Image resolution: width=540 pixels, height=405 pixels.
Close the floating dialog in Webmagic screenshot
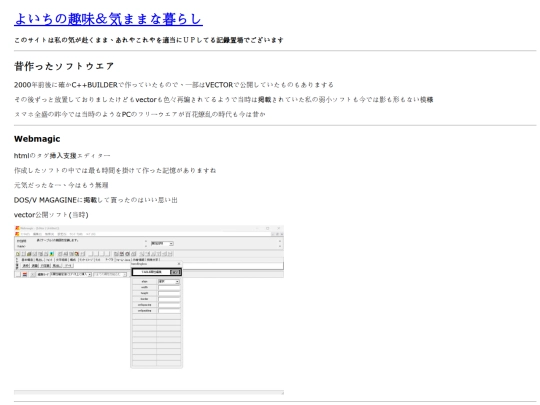pyautogui.click(x=179, y=264)
